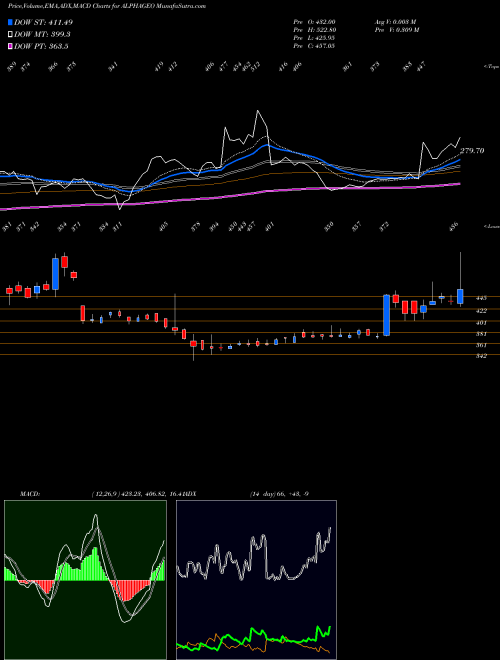
Task: Click the 279.70 label on EMA chart
Action: [472, 151]
